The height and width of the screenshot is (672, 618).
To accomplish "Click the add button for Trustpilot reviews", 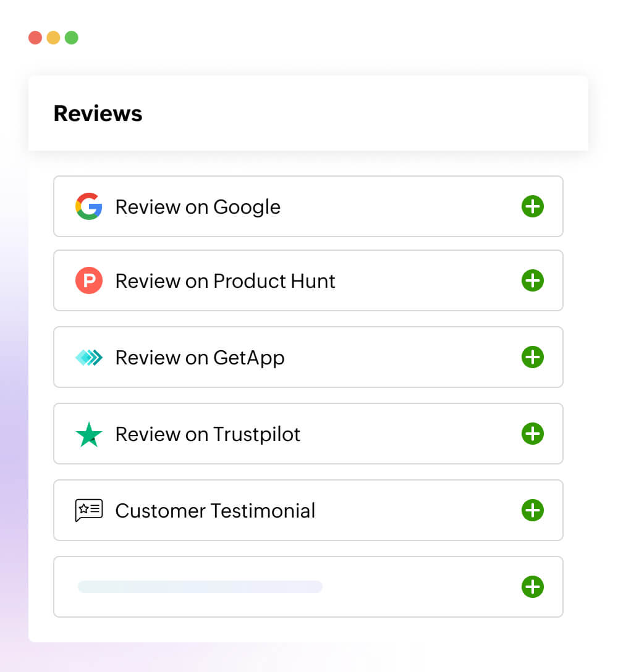I will (532, 434).
